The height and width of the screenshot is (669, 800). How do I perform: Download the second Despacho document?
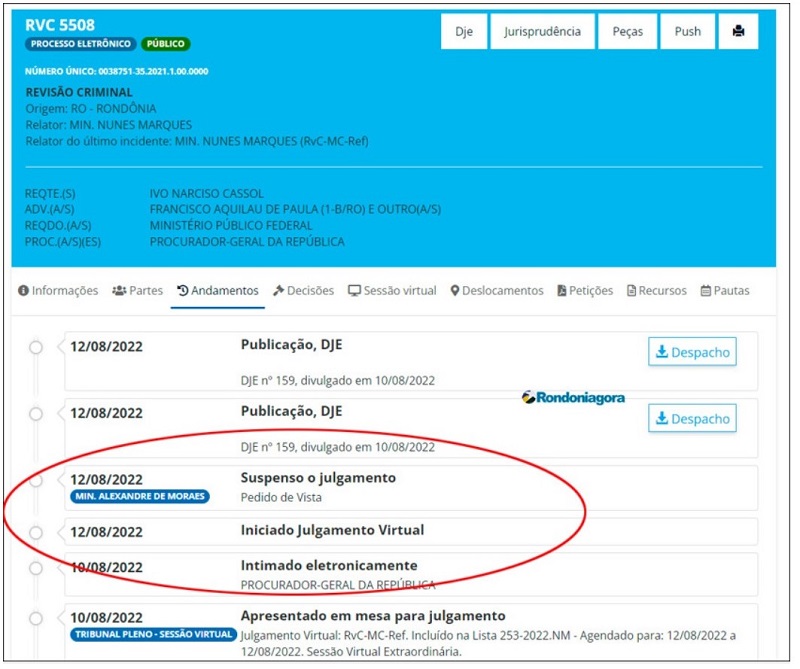click(692, 419)
